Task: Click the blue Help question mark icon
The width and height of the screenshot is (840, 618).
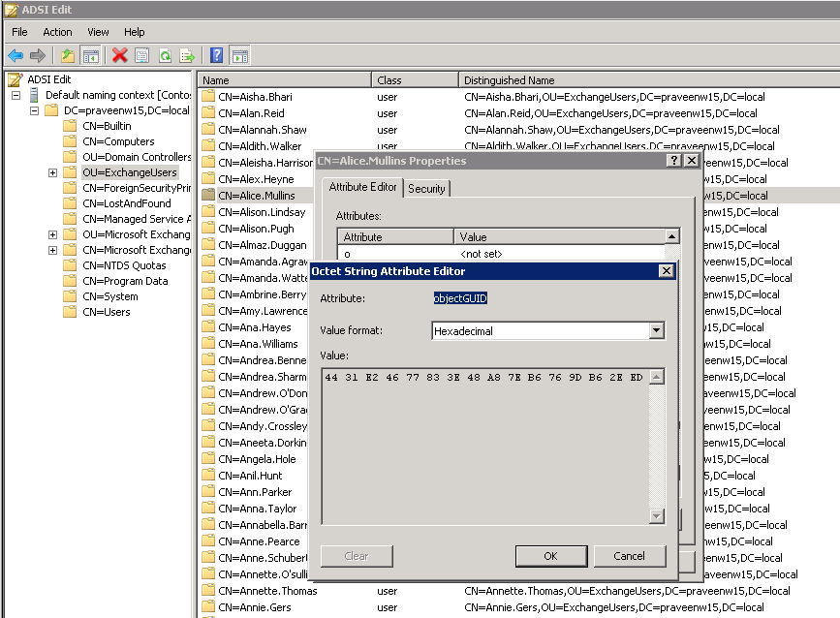Action: tap(216, 55)
